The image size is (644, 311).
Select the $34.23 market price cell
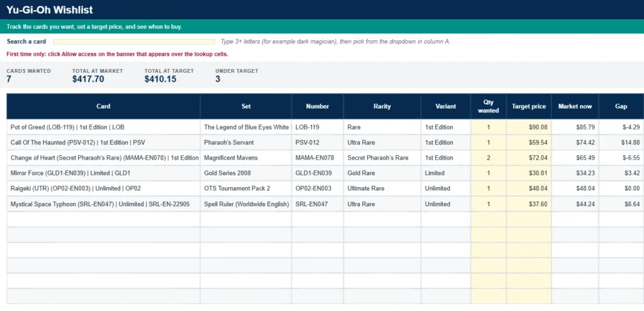(x=575, y=173)
